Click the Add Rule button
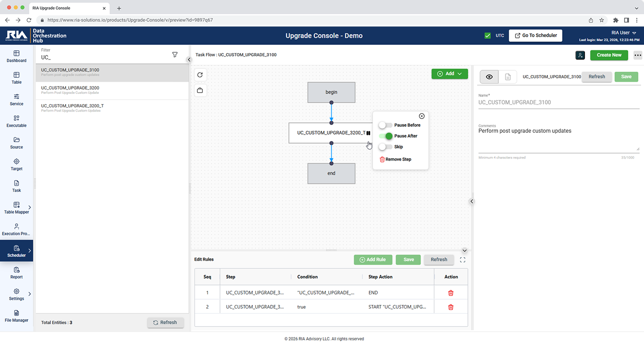The image size is (644, 346). click(x=373, y=260)
